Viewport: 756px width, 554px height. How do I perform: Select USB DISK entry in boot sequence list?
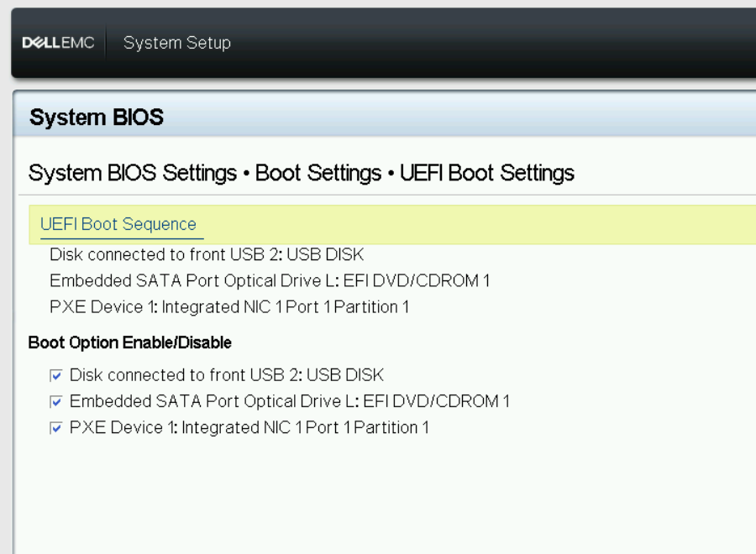tap(207, 254)
